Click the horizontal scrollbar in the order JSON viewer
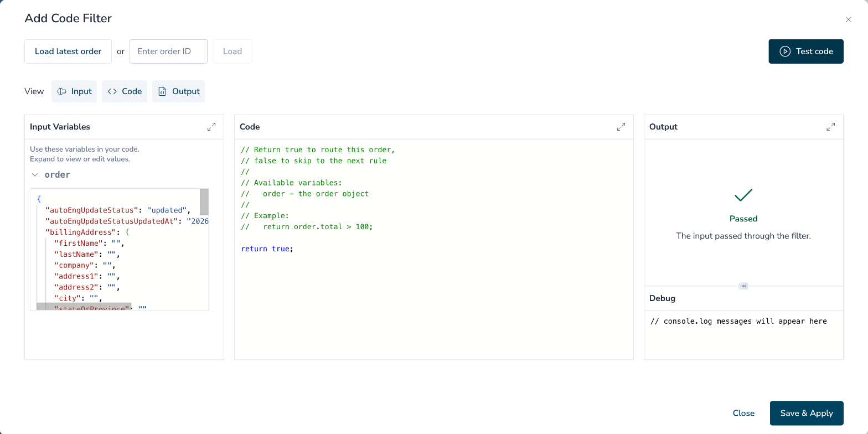 84,306
